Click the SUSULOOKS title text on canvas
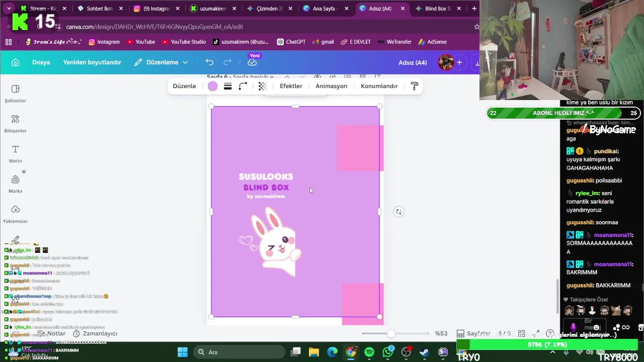 click(266, 177)
